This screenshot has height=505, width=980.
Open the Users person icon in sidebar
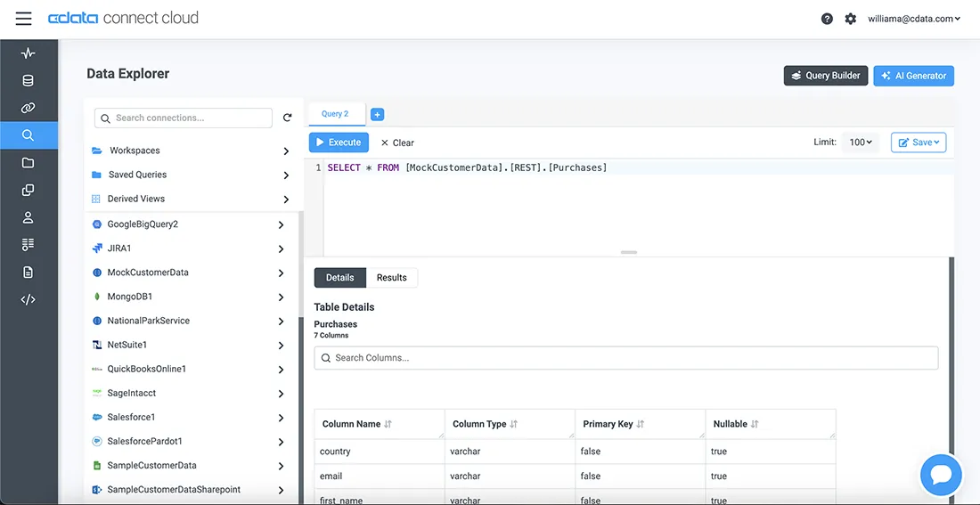[x=28, y=217]
